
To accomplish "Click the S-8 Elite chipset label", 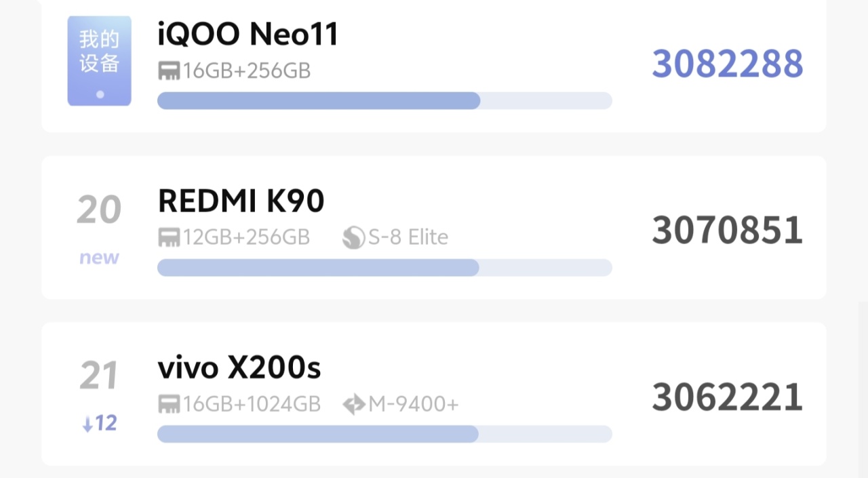I will (x=408, y=238).
